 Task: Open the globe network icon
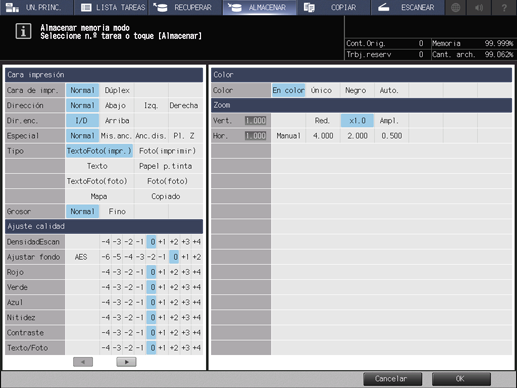pyautogui.click(x=455, y=7)
